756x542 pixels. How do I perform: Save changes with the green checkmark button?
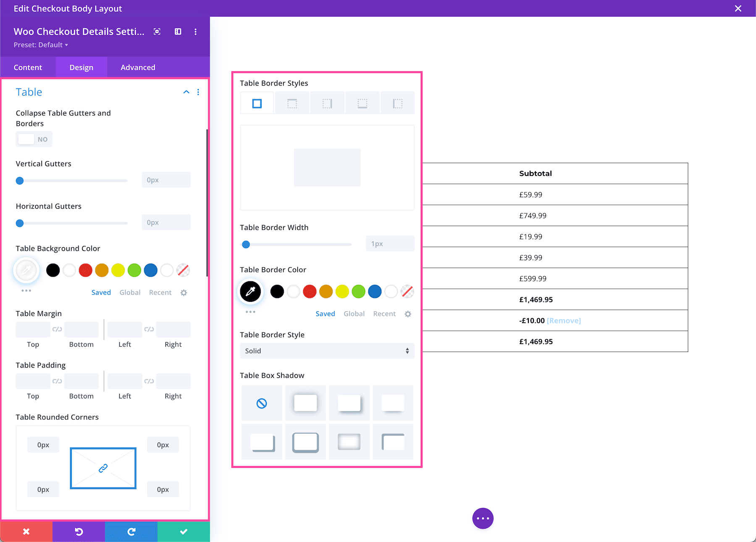[x=184, y=532]
